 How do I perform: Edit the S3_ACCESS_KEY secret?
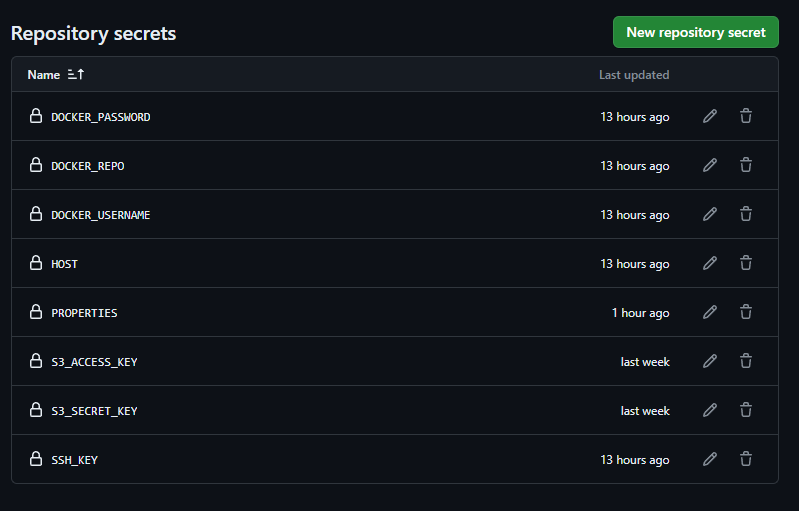(x=710, y=361)
